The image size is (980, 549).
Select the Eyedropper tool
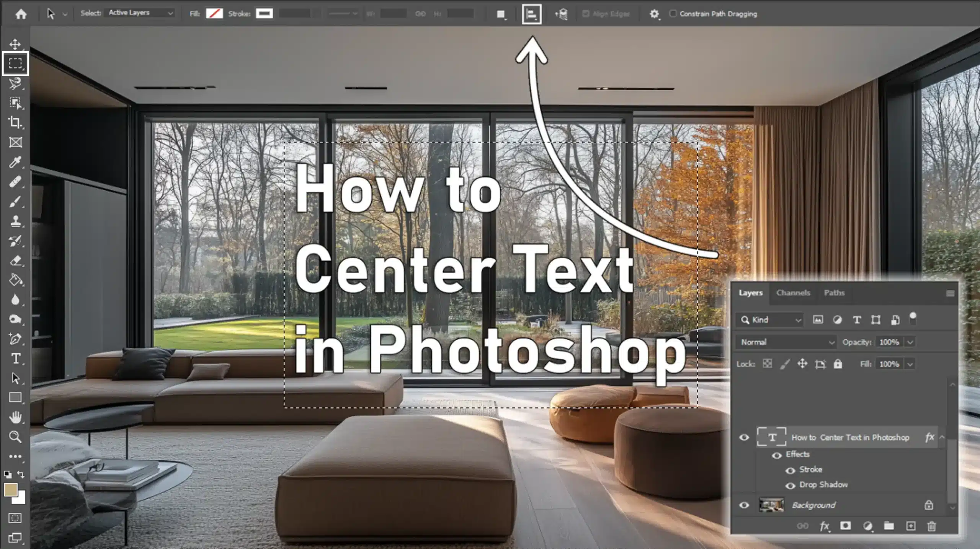tap(15, 162)
